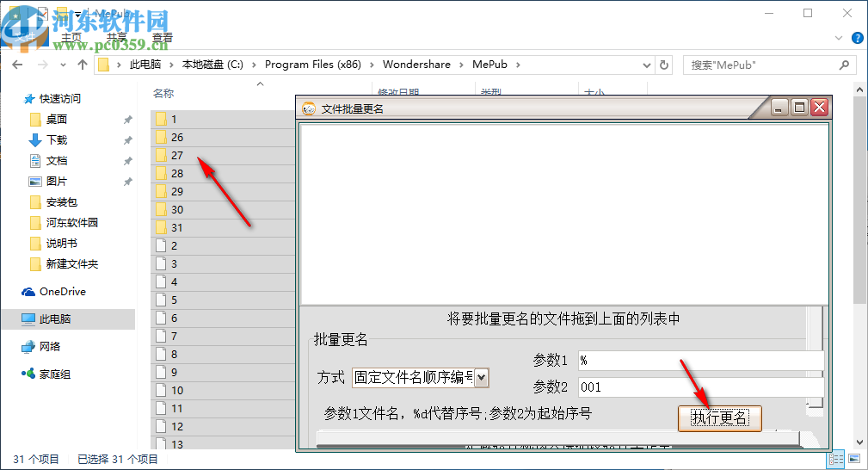868x470 pixels.
Task: Open the 共享 ribbon tab
Action: (x=117, y=38)
